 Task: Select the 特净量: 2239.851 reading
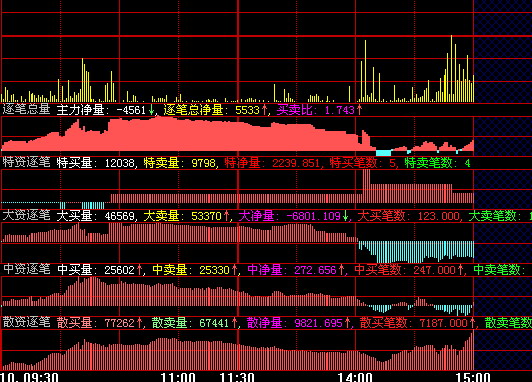(272, 163)
